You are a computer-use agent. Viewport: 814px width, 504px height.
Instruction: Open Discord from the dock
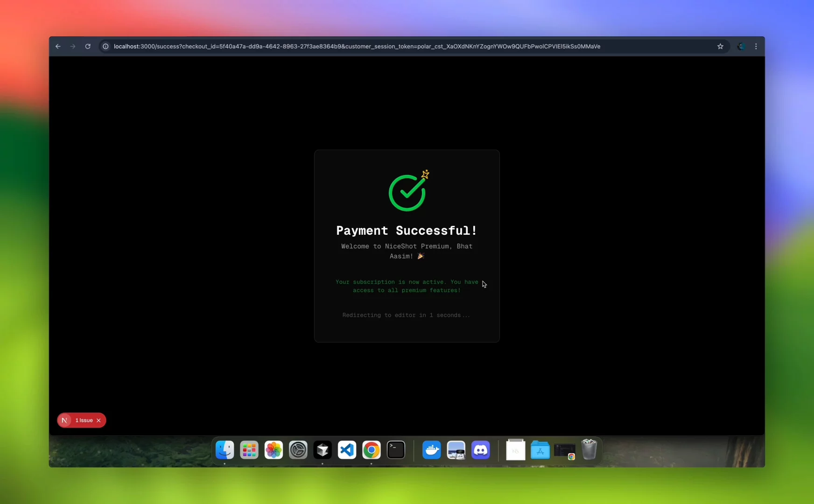pos(480,450)
